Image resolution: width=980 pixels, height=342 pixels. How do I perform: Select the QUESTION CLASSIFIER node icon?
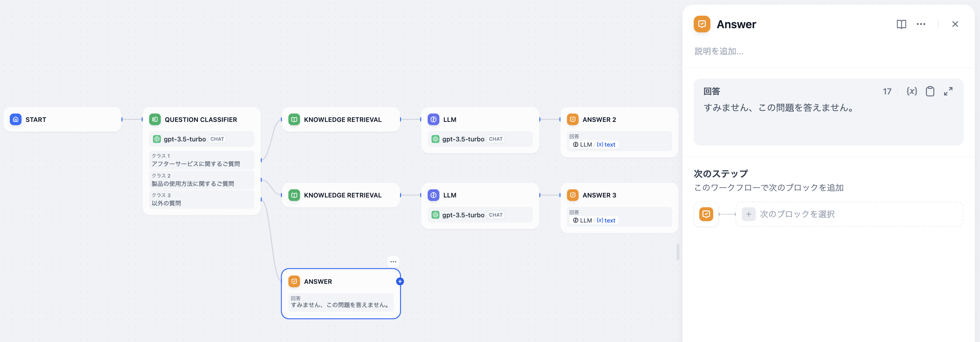[x=155, y=119]
